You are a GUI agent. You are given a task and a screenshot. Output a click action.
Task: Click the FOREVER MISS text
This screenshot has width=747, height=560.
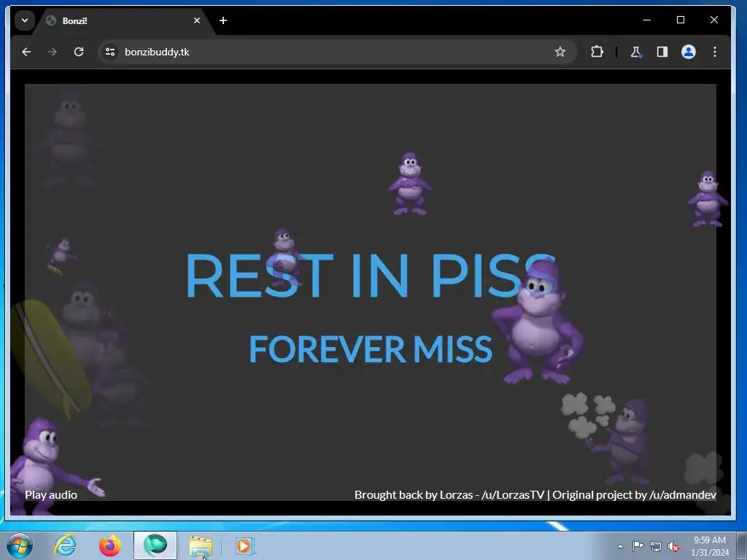pyautogui.click(x=371, y=349)
